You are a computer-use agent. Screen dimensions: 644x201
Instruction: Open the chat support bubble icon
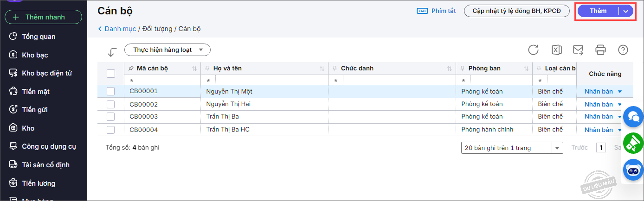pyautogui.click(x=633, y=117)
